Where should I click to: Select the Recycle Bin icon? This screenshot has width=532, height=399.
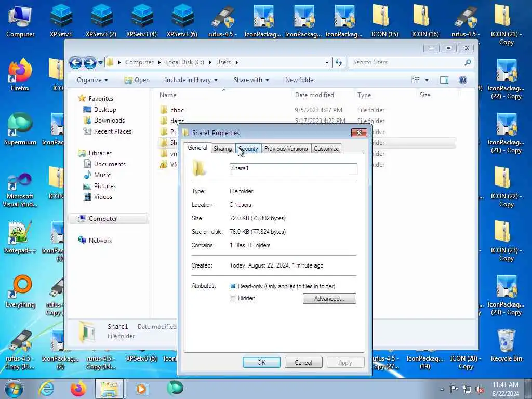[x=506, y=345]
